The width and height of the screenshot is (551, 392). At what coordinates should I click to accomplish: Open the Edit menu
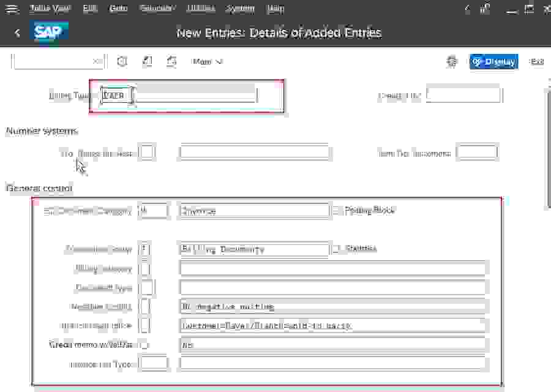click(x=90, y=8)
